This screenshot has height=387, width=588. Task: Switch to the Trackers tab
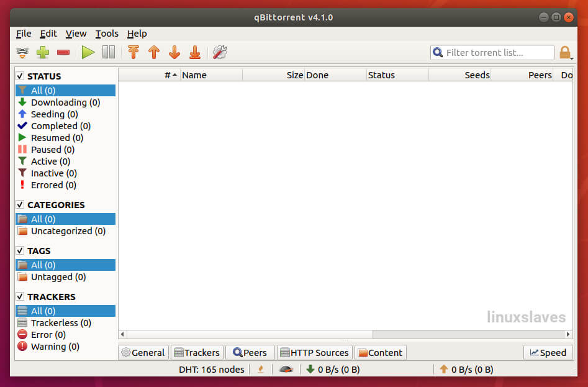197,352
